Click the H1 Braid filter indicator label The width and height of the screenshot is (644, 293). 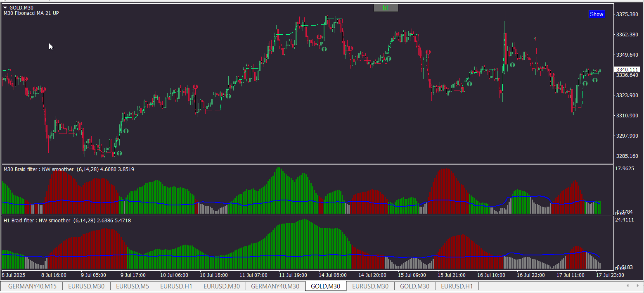pyautogui.click(x=67, y=221)
